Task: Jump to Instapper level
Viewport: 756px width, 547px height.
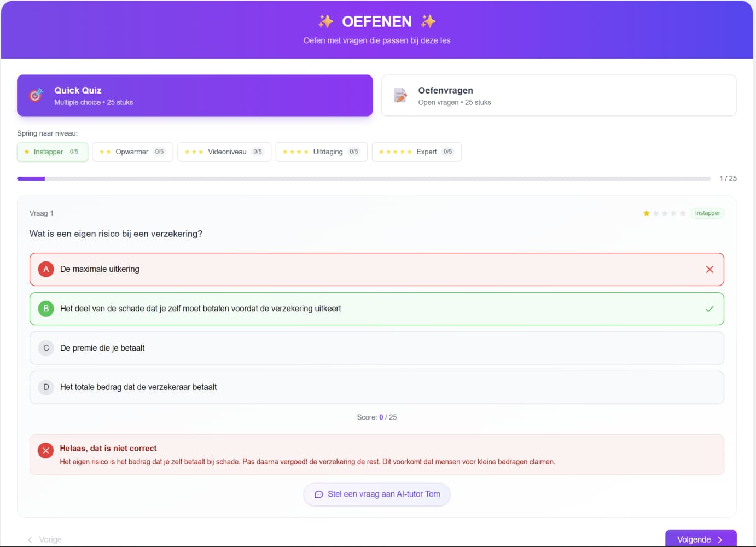Action: tap(53, 152)
